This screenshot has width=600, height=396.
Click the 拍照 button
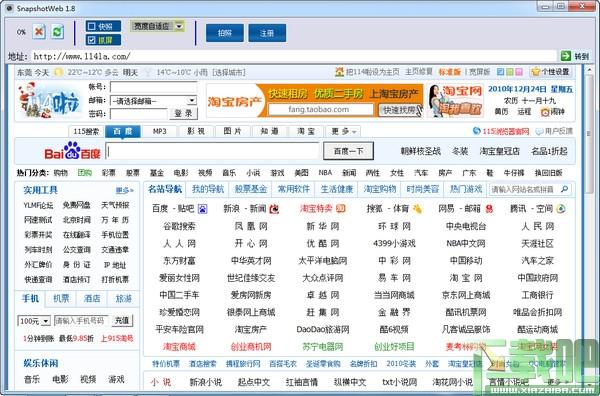click(225, 33)
